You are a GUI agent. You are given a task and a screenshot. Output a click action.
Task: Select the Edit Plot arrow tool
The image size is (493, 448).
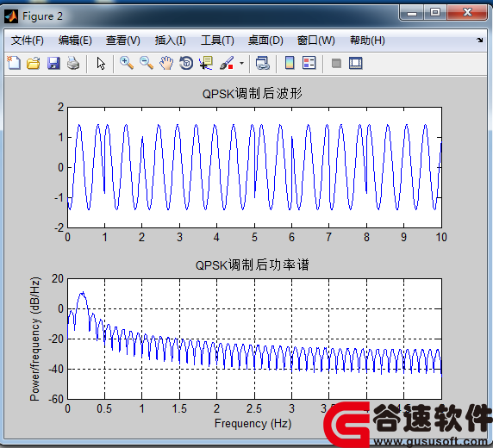[101, 63]
